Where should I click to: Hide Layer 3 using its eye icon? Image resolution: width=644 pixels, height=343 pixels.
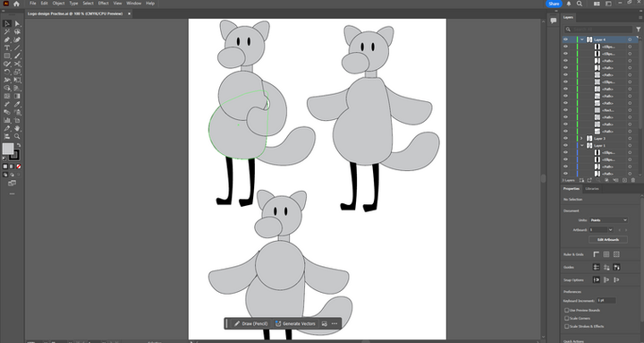click(x=565, y=138)
